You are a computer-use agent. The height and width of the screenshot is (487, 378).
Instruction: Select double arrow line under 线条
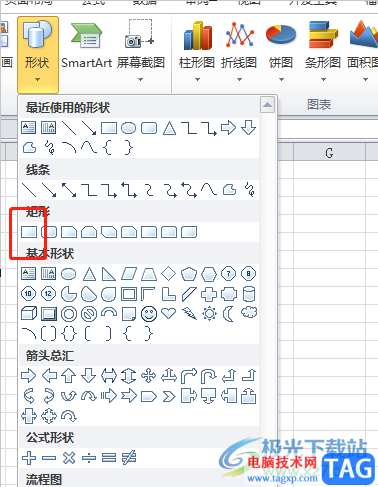pyautogui.click(x=69, y=190)
